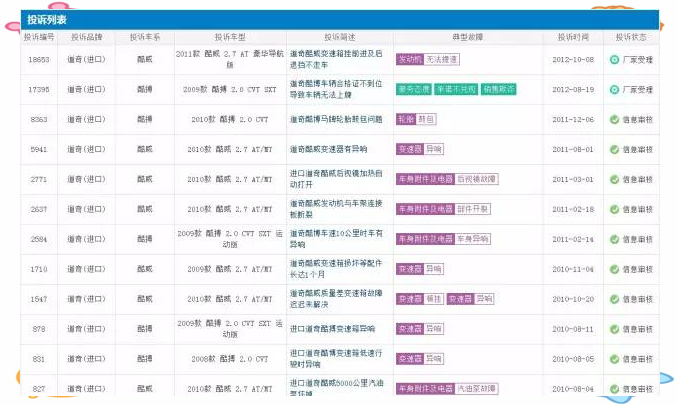Select the 鼓包 tag in row 8363
Screen dimensions: 677x405
click(x=426, y=119)
